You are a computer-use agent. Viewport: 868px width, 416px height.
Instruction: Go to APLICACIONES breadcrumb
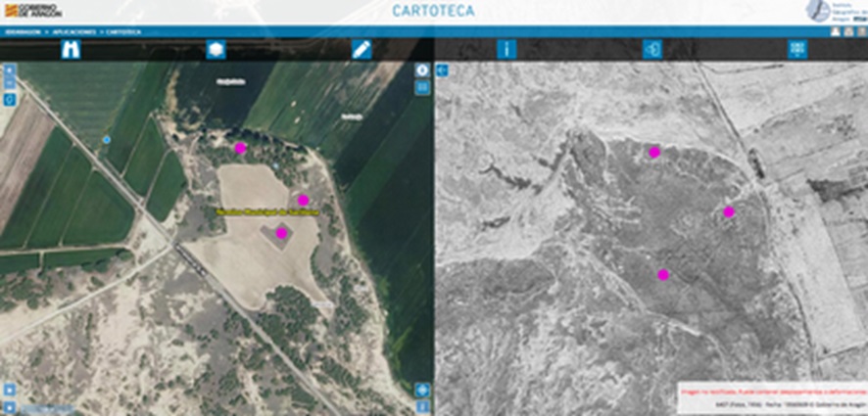tap(71, 31)
